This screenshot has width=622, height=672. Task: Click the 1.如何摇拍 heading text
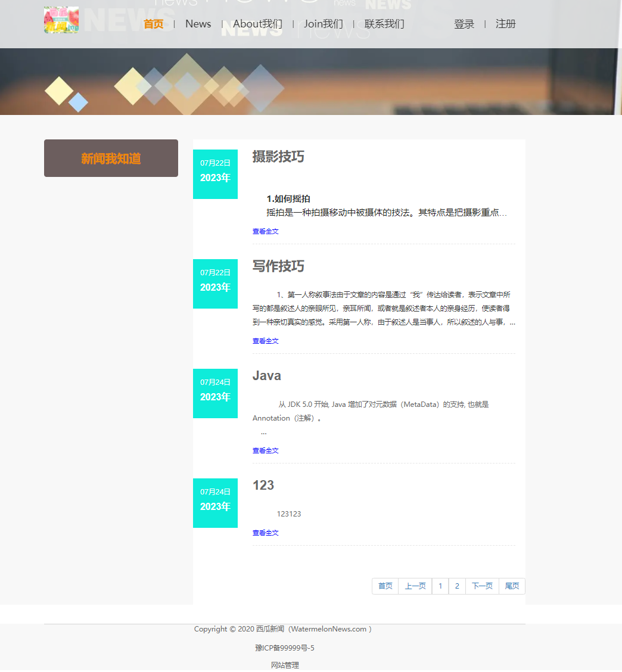[x=288, y=199]
